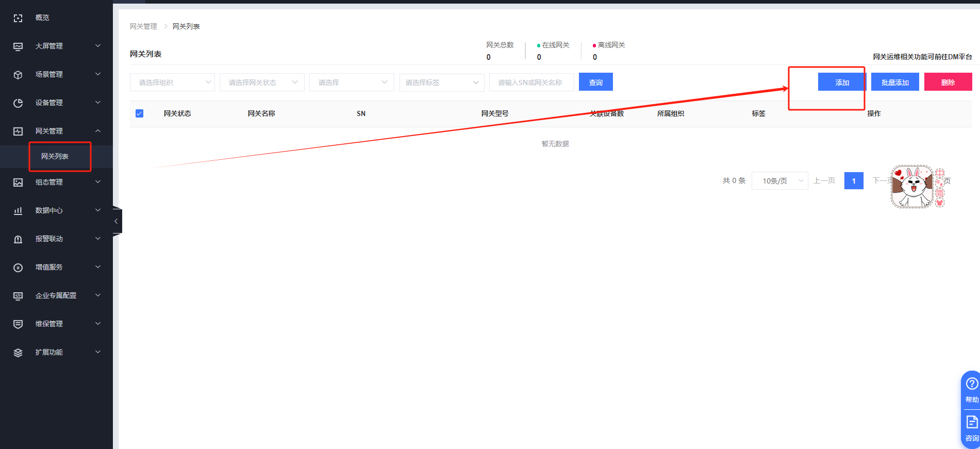Click the red 删除 button
This screenshot has width=980, height=449.
pyautogui.click(x=948, y=82)
